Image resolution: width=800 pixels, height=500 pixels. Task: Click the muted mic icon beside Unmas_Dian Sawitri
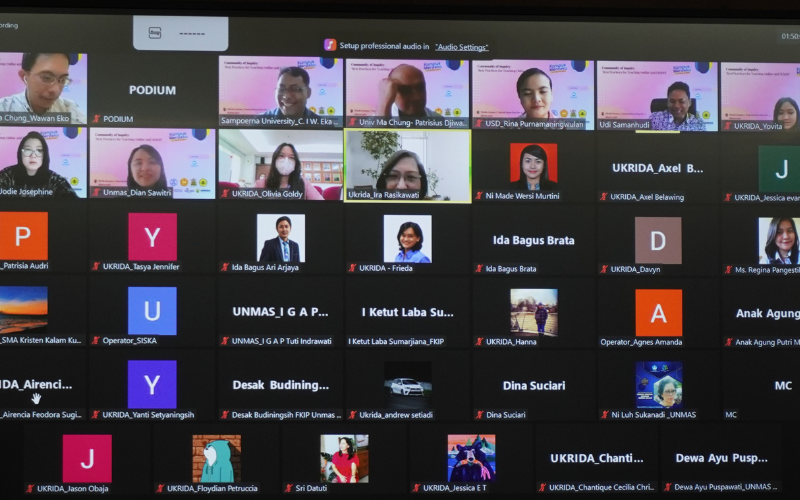pos(96,192)
